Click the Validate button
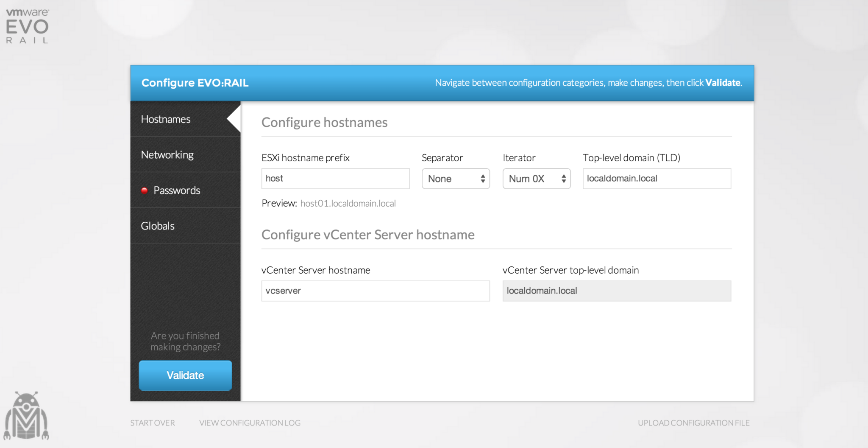 185,375
